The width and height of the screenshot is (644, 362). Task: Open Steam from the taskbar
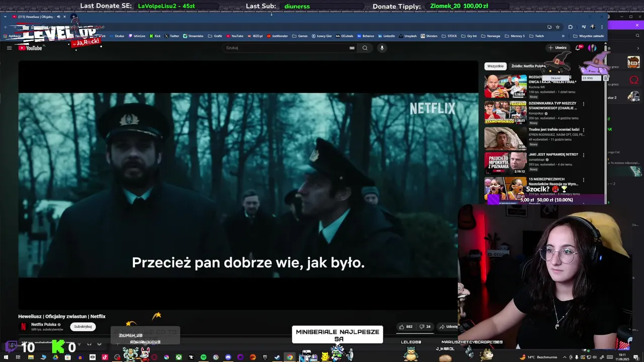click(277, 357)
